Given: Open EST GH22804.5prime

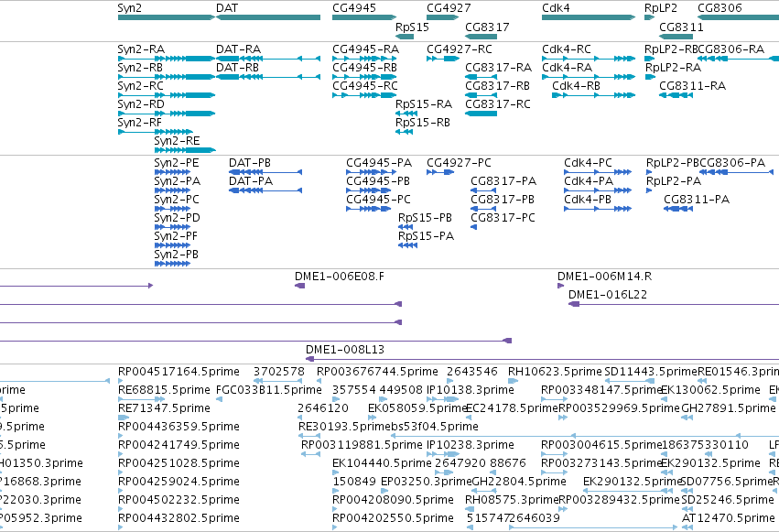Looking at the screenshot, I should pyautogui.click(x=519, y=482).
